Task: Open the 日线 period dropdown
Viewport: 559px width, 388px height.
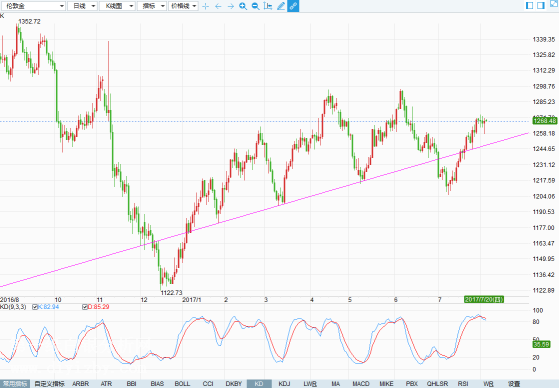Action: tap(83, 6)
